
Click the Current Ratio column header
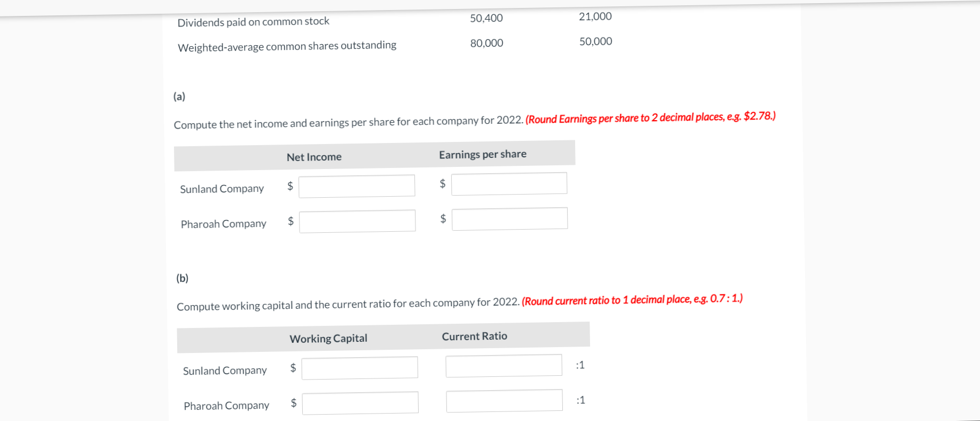click(474, 336)
